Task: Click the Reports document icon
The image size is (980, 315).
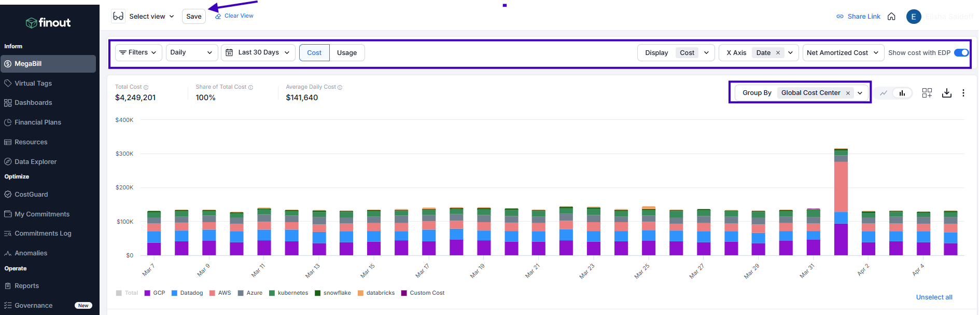Action: coord(8,286)
